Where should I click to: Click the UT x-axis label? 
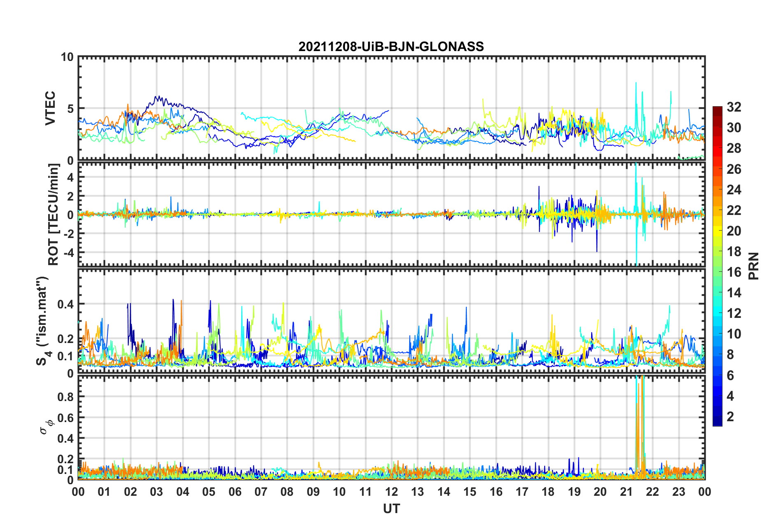(391, 509)
